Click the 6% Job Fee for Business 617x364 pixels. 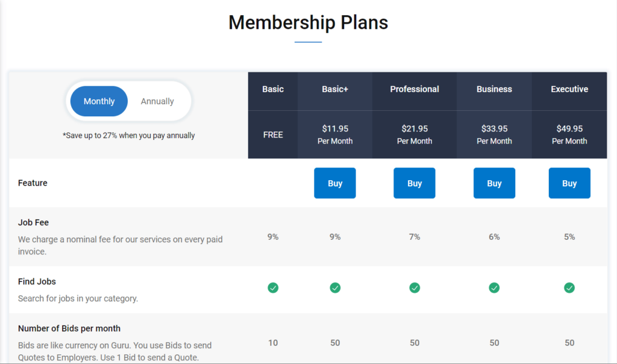[494, 237]
